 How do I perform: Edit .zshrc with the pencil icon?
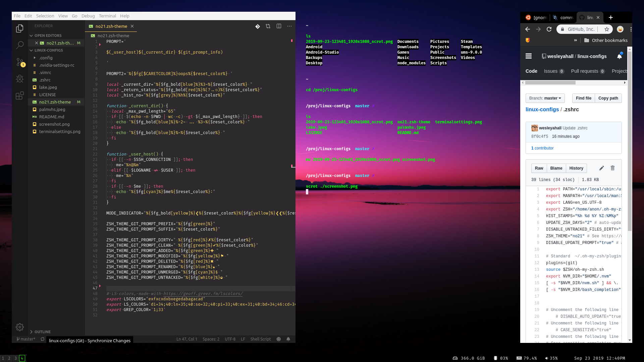pyautogui.click(x=601, y=168)
